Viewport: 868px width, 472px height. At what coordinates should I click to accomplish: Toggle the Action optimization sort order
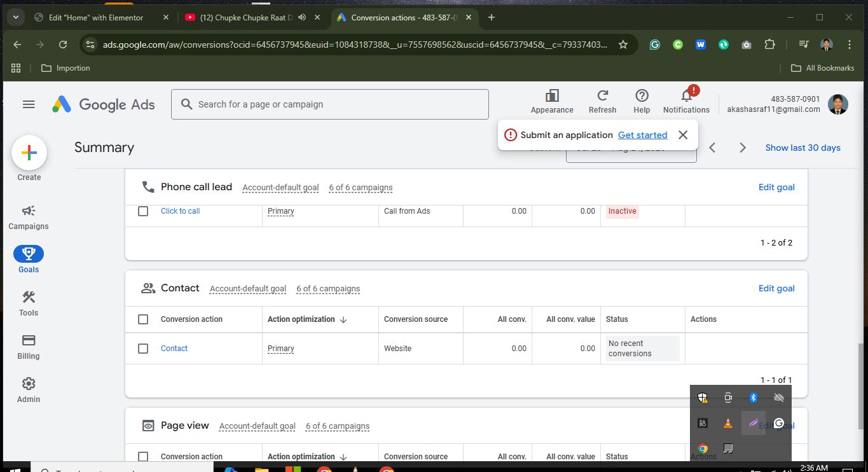click(x=343, y=319)
